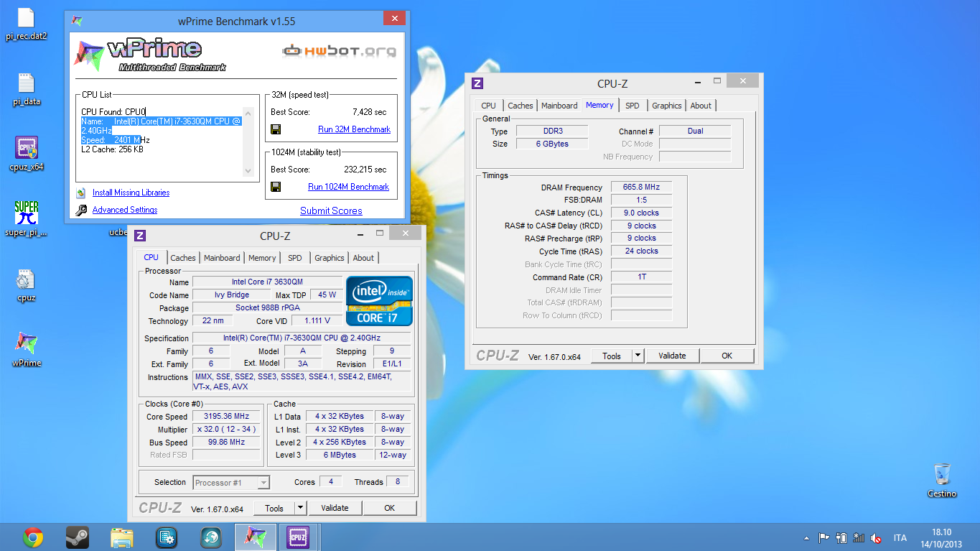
Task: Open Steam from the taskbar
Action: (x=77, y=537)
